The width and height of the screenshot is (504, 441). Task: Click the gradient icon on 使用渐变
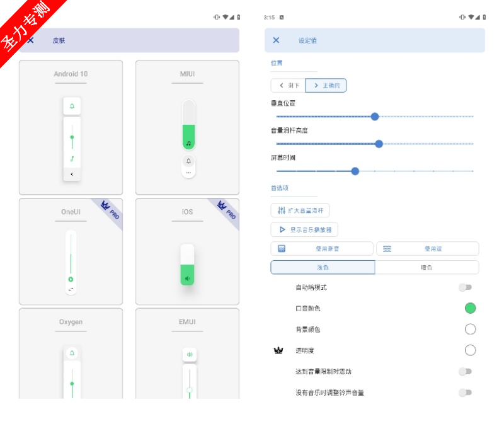[282, 248]
